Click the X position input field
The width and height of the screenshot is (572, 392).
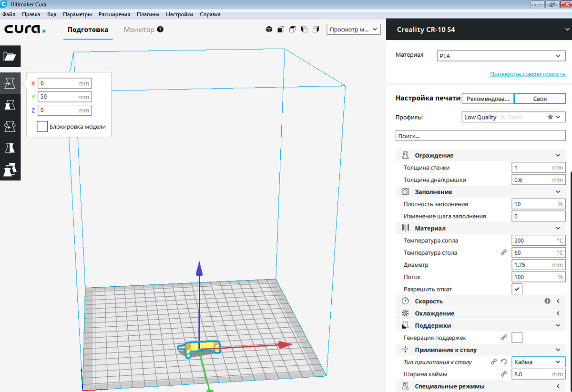pos(64,83)
